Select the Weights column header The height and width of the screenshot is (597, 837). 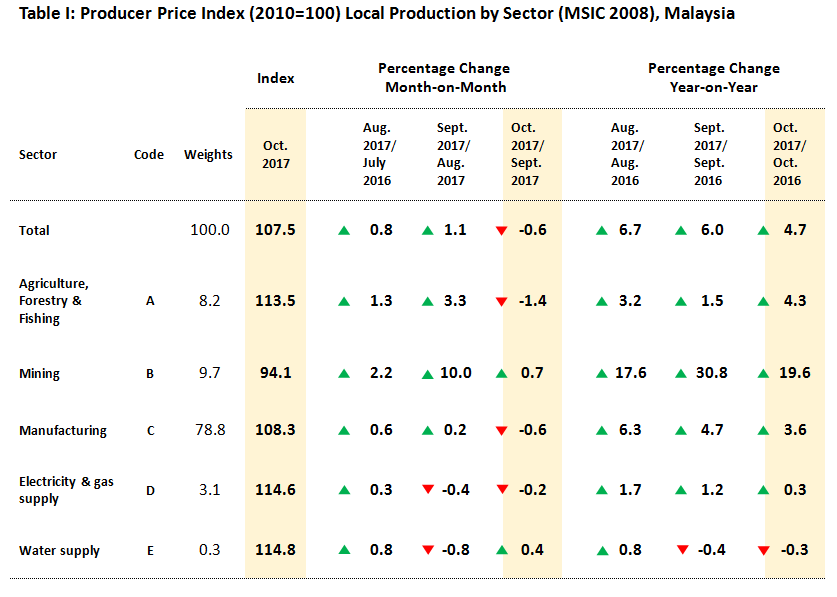click(208, 155)
